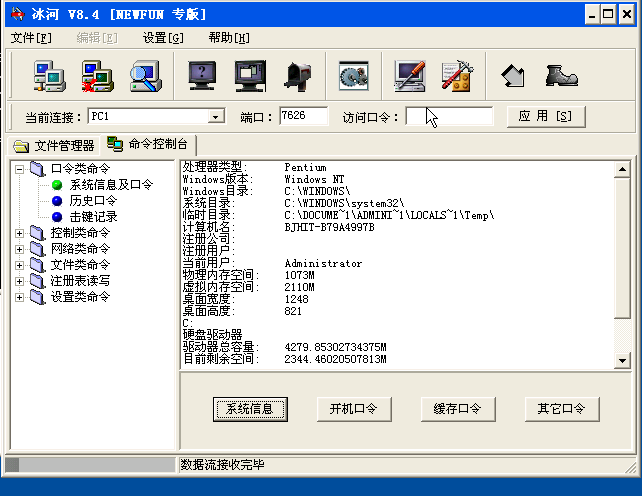
Task: Click the value C:\WINDOWS\system32\
Action: coord(344,203)
